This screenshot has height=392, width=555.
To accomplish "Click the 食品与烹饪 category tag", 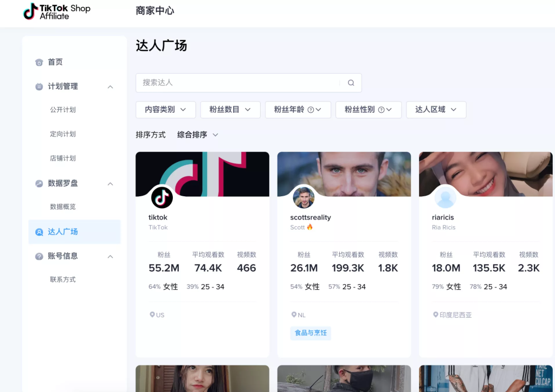I will (x=311, y=333).
